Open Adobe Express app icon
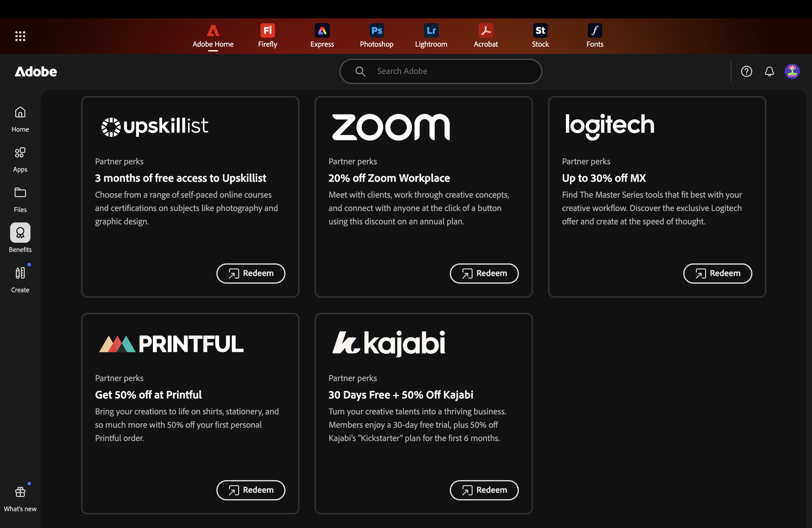 pos(322,36)
